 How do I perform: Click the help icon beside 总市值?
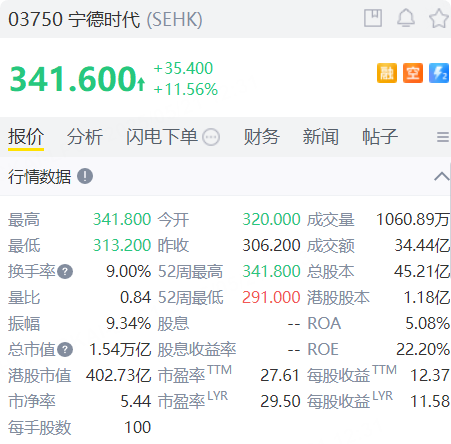click(x=65, y=350)
